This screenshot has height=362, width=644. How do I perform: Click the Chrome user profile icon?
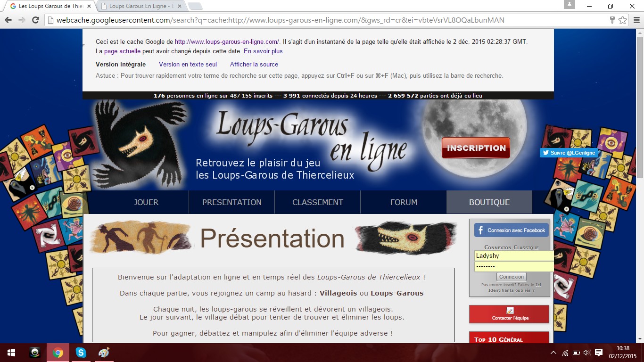pos(570,4)
